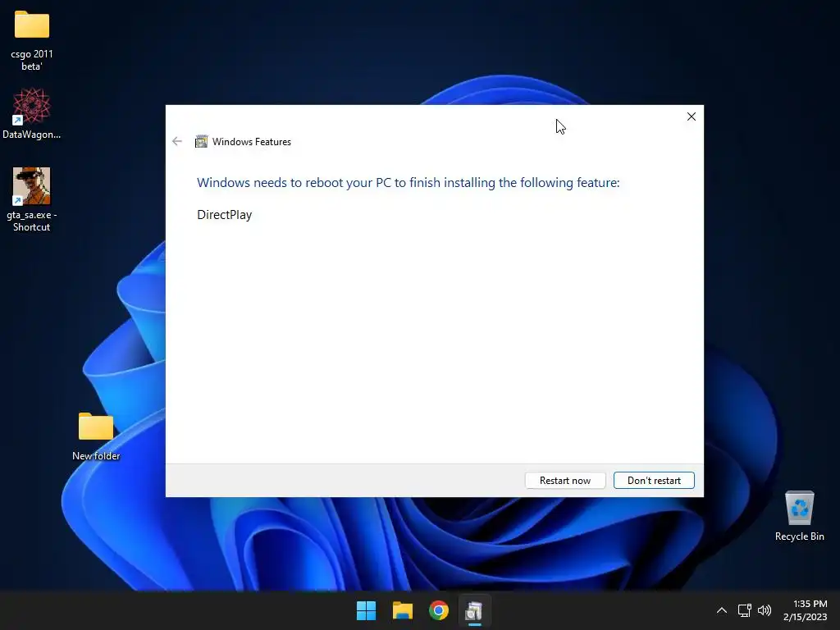Go back using the dialog's back arrow
This screenshot has height=630, width=840.
click(177, 141)
